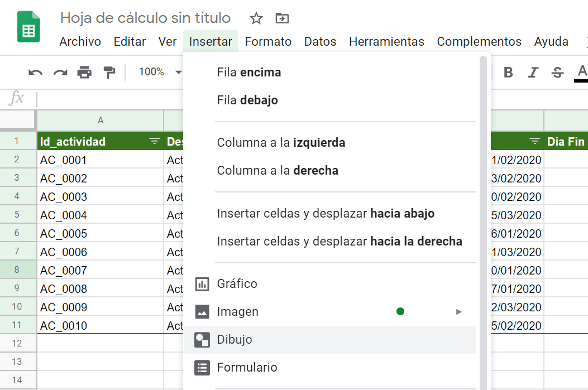Toggle italic formatting

click(534, 71)
